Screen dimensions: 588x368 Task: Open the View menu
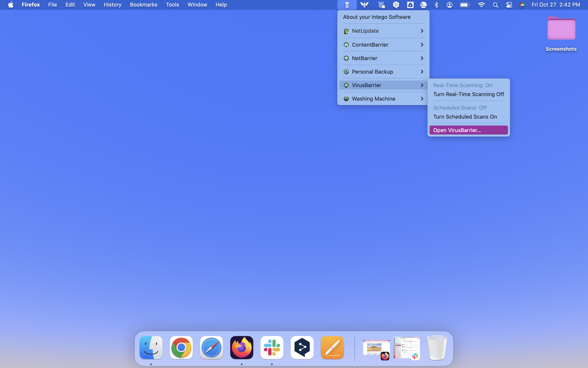(x=89, y=5)
